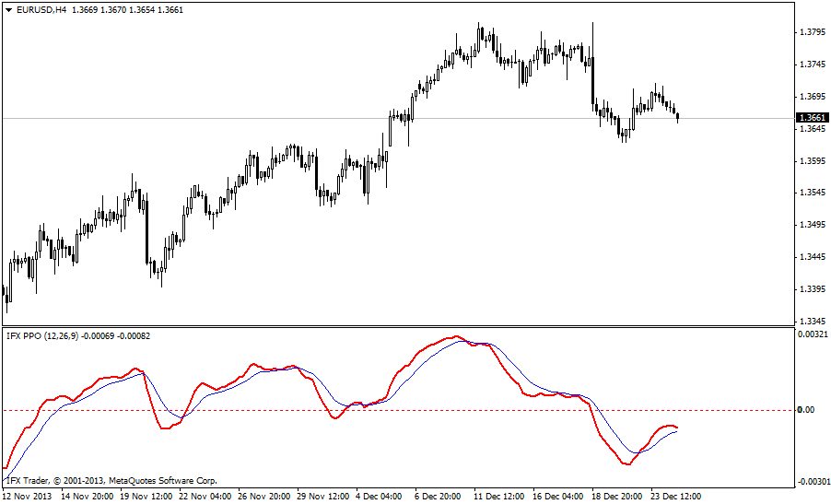Click the 23 Dec 12:00 time label
The width and height of the screenshot is (831, 504).
coord(674,497)
